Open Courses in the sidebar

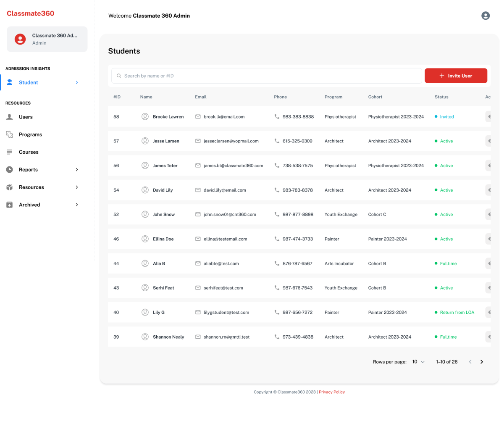(29, 152)
